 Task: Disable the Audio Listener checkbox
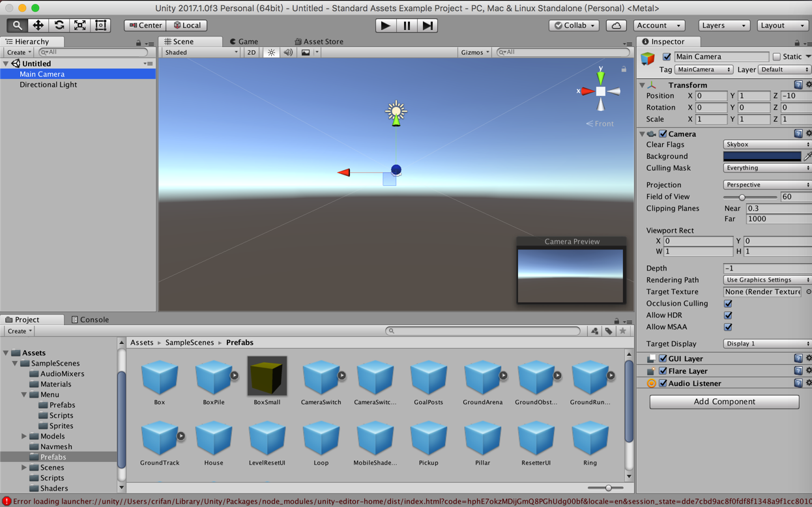663,383
